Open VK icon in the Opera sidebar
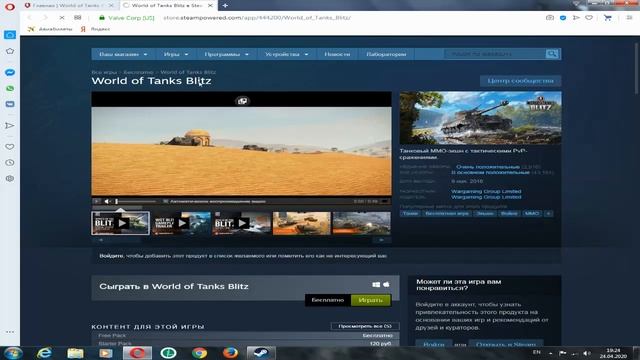This screenshot has height=360, width=640. (10, 104)
